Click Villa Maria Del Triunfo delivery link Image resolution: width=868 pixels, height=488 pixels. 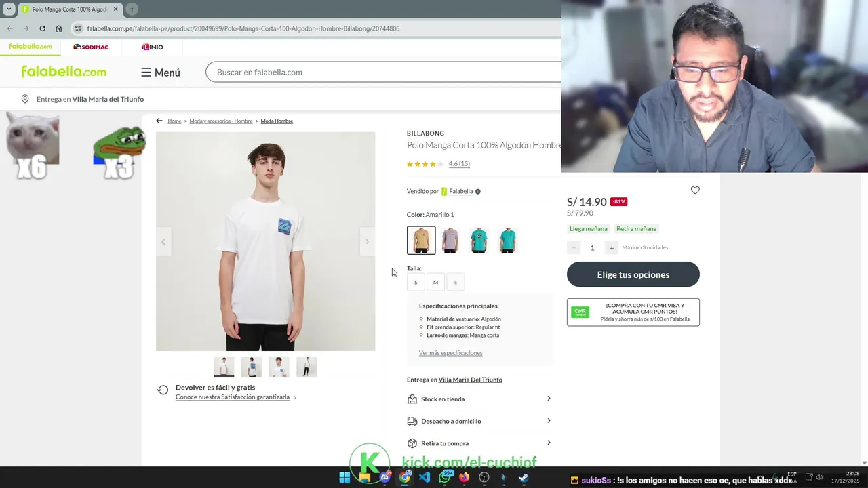pos(470,380)
